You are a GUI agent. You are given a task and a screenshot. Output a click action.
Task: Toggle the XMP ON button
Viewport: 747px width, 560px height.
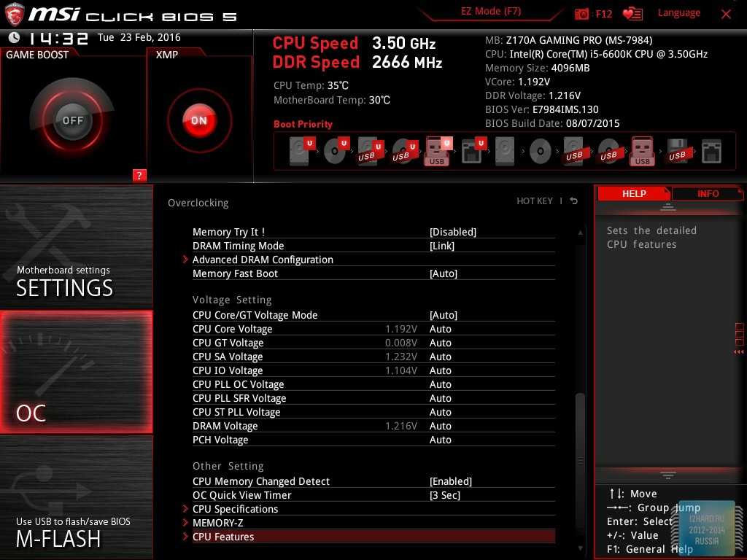pos(199,120)
